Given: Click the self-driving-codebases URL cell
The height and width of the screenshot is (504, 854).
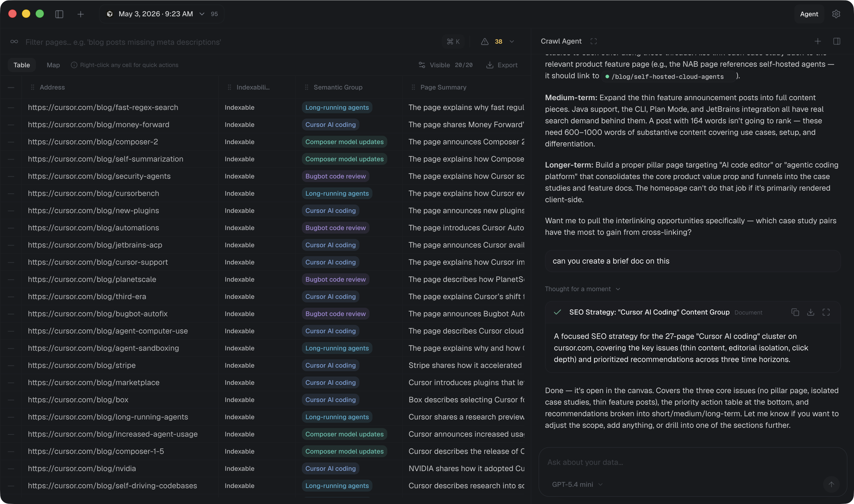Looking at the screenshot, I should pos(112,486).
